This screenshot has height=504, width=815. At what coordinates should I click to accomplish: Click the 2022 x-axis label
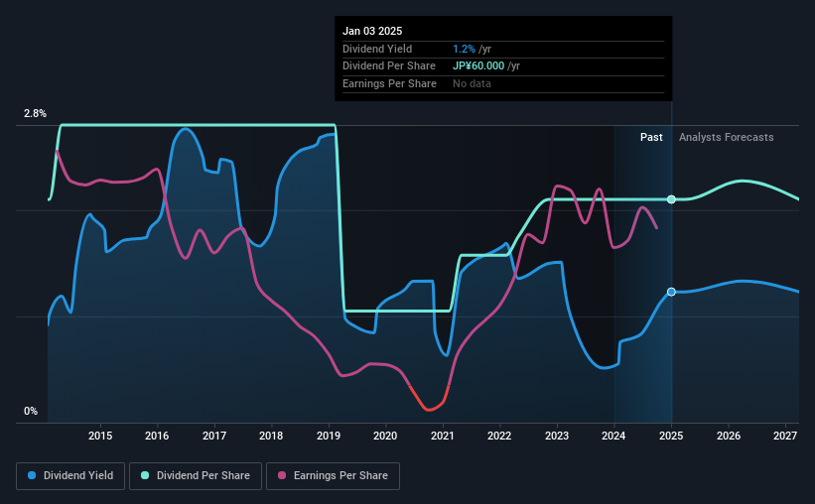click(499, 436)
